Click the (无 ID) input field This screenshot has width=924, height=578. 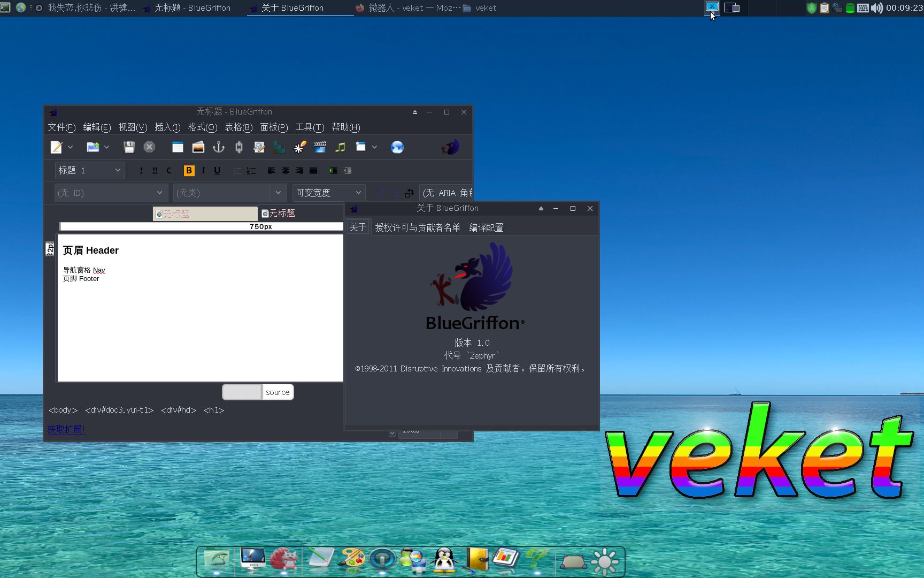click(103, 193)
